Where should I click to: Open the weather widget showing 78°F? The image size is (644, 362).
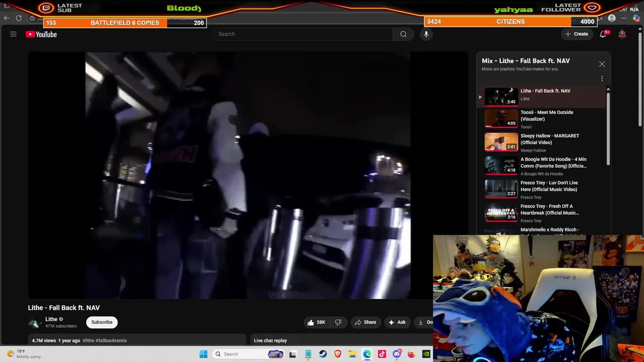click(23, 354)
